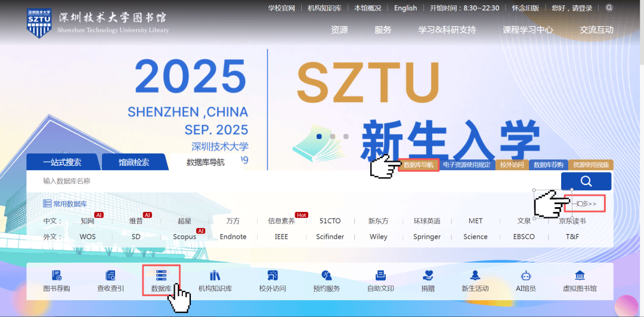
Task: Open the Wiley database link
Action: 378,237
